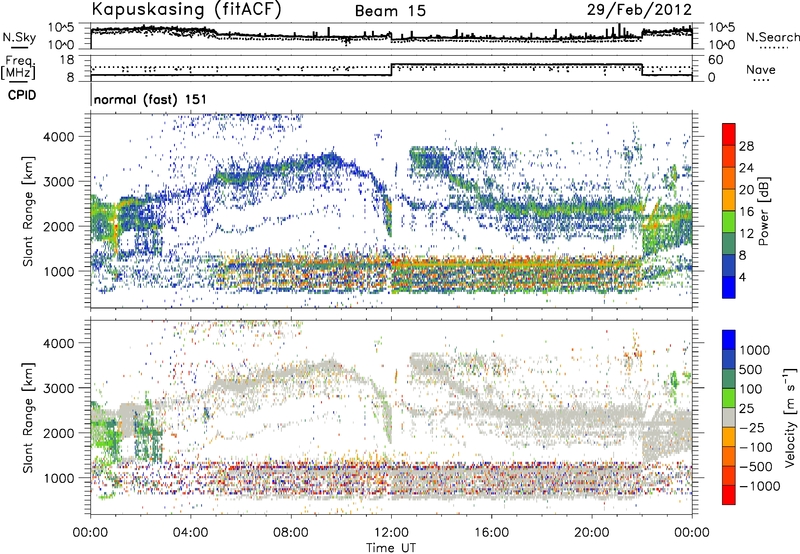The width and height of the screenshot is (800, 554).
Task: Click the Power [dB] colorbar label
Action: [763, 211]
